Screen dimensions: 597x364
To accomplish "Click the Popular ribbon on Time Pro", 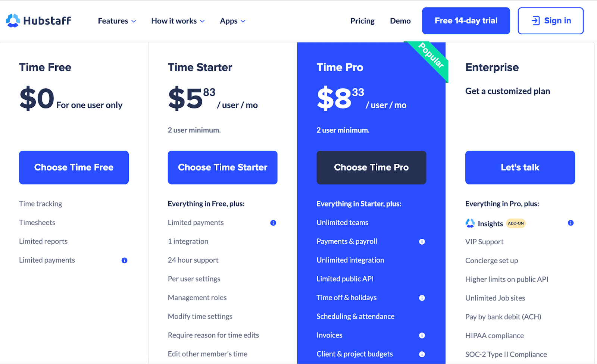I will tap(431, 56).
